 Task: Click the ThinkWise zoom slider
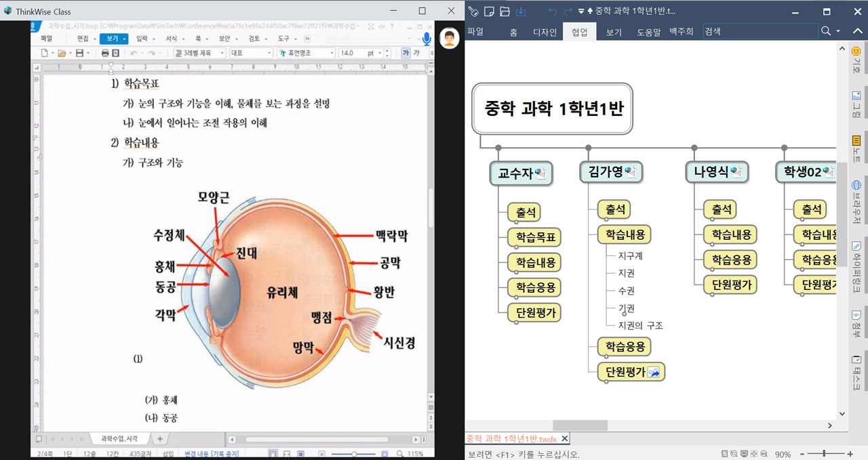pos(826,454)
